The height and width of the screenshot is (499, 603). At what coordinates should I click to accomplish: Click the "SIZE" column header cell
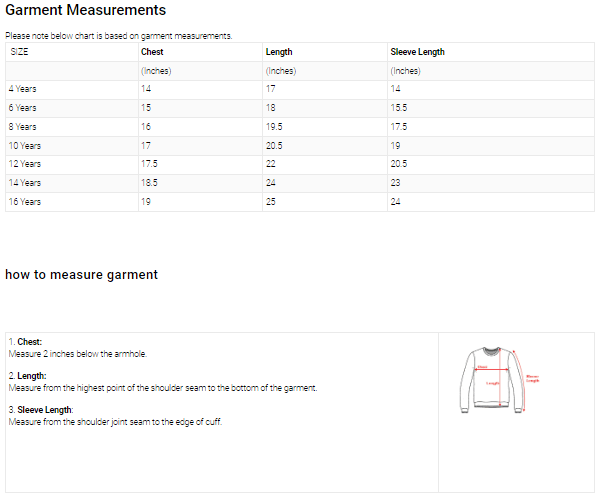(20, 52)
